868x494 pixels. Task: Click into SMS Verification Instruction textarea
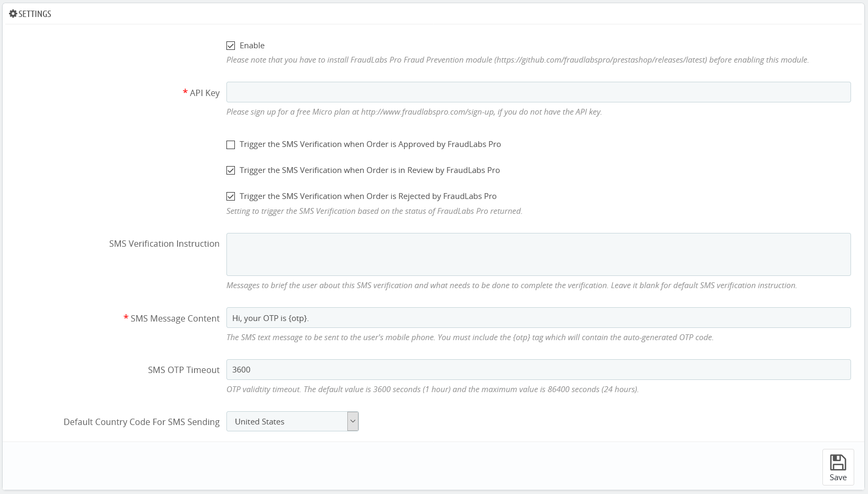[x=538, y=254]
